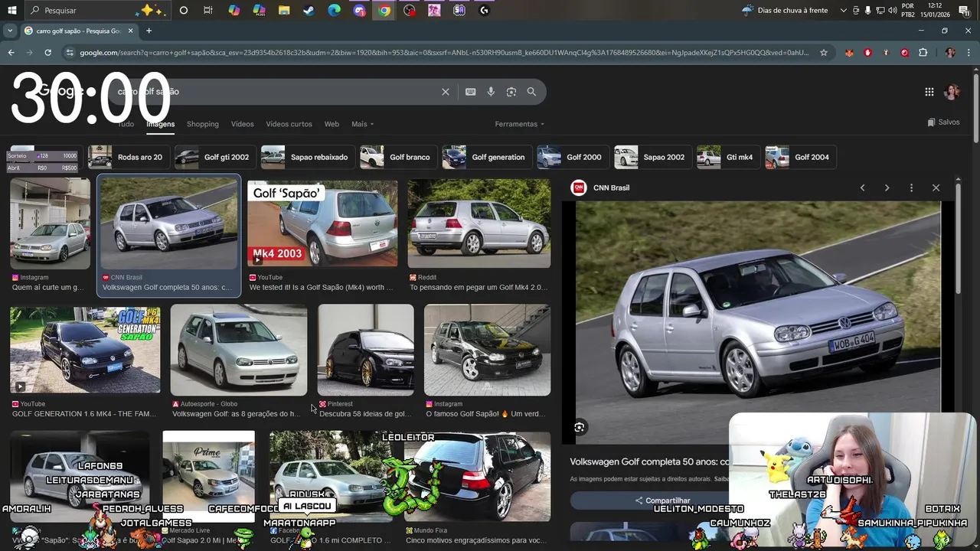980x551 pixels.
Task: Show hidden system tray icons chevron
Action: coord(844,11)
